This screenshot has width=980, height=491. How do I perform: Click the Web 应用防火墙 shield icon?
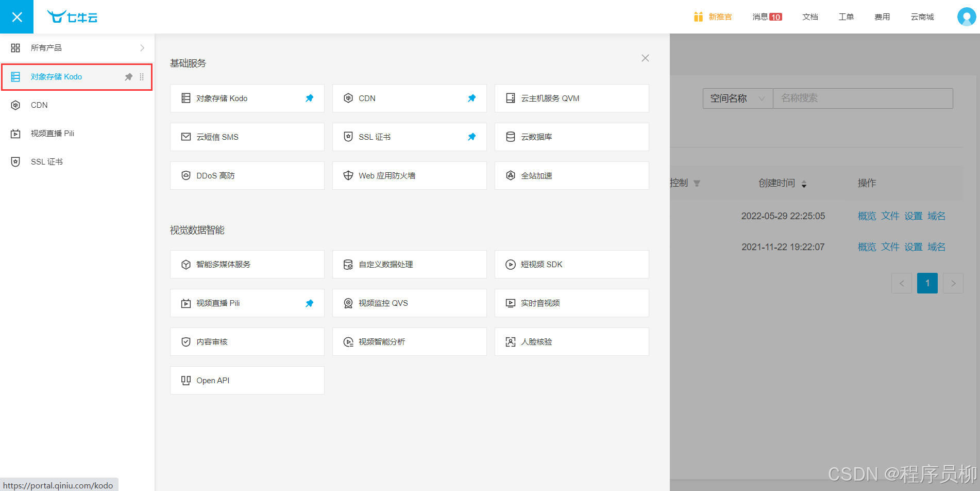348,175
